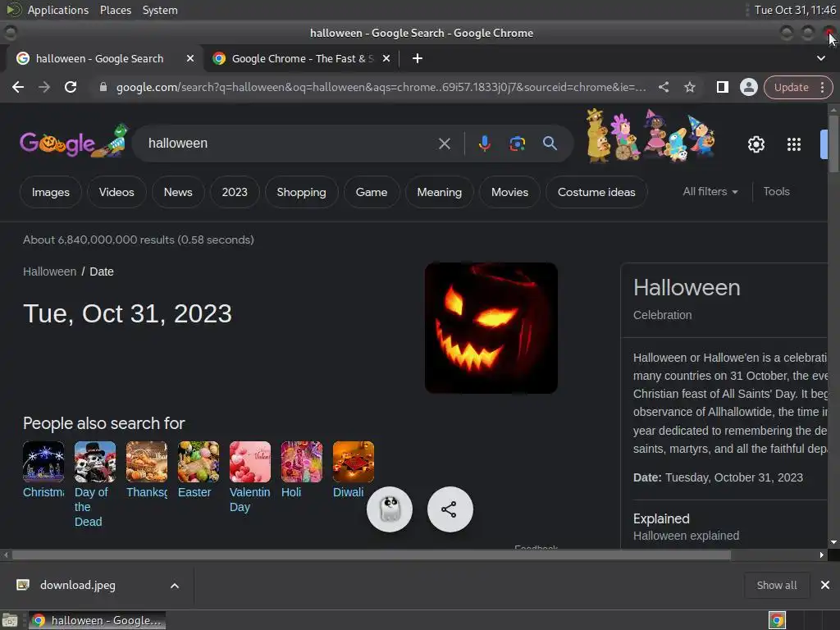This screenshot has width=840, height=630.
Task: Open Holi related search
Action: pyautogui.click(x=301, y=470)
